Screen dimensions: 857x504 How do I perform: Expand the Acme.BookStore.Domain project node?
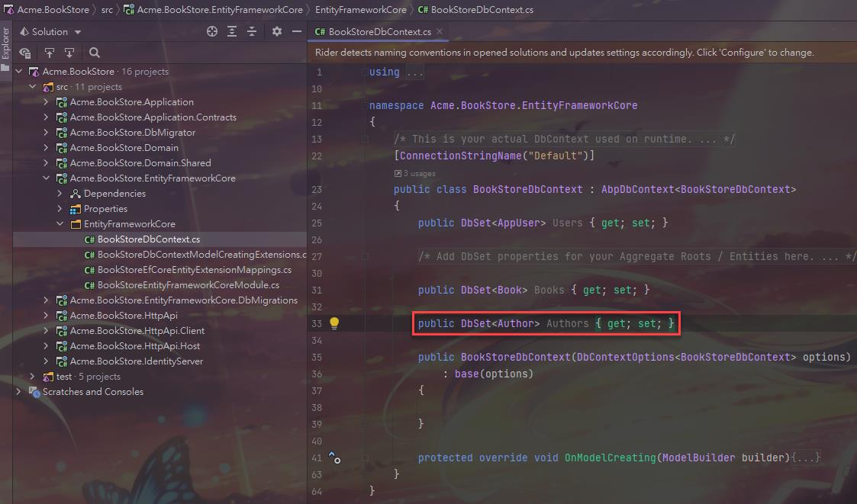(46, 148)
